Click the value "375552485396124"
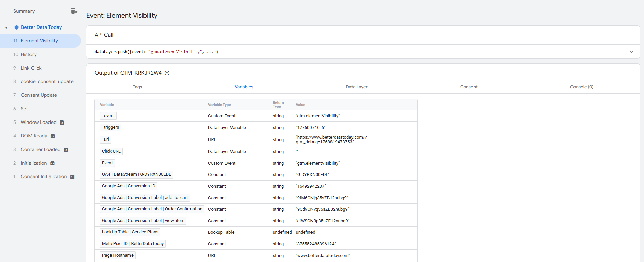644x262 pixels. (316, 244)
